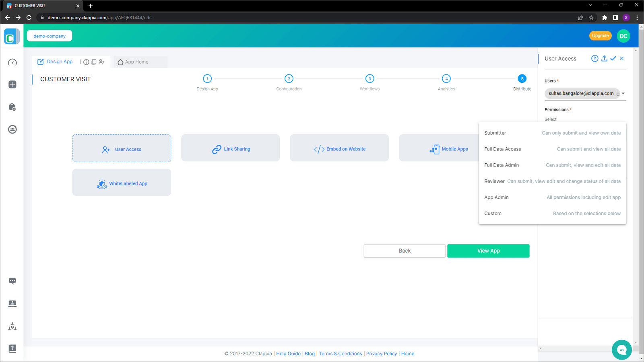Click the View App button

[488, 251]
